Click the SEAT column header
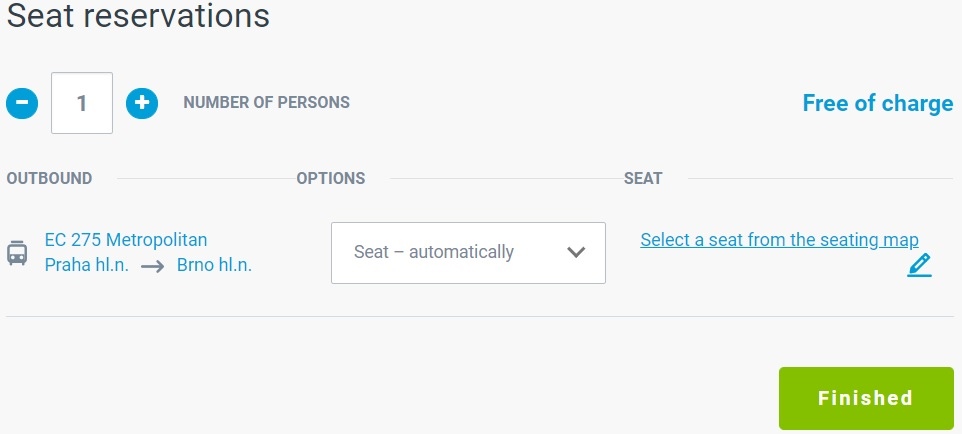This screenshot has height=434, width=962. [x=643, y=179]
